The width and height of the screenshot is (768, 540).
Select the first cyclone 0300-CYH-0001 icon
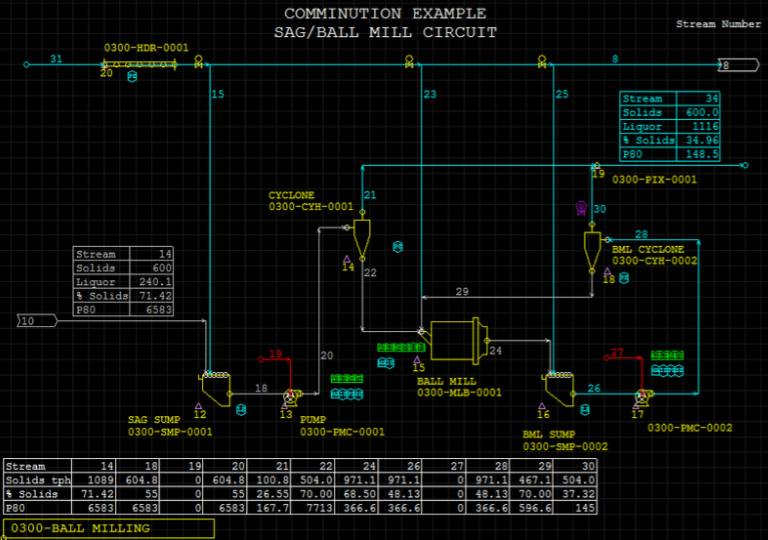point(362,237)
